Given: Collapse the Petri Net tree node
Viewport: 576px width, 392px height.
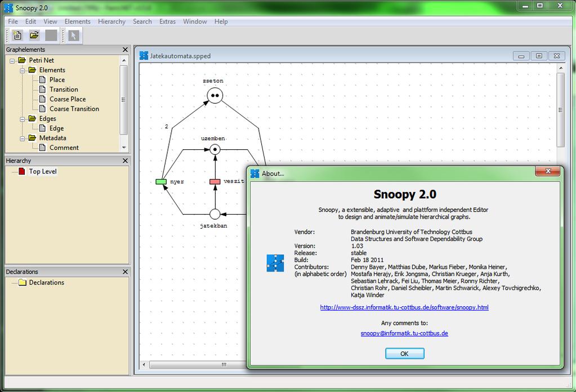Looking at the screenshot, I should pos(12,61).
